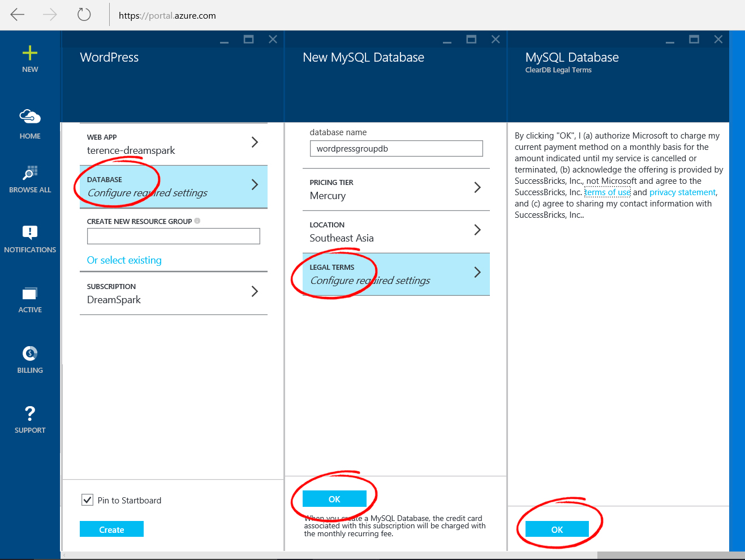Open the ACTIVE journeys icon
Viewport: 745px width, 560px height.
(30, 293)
